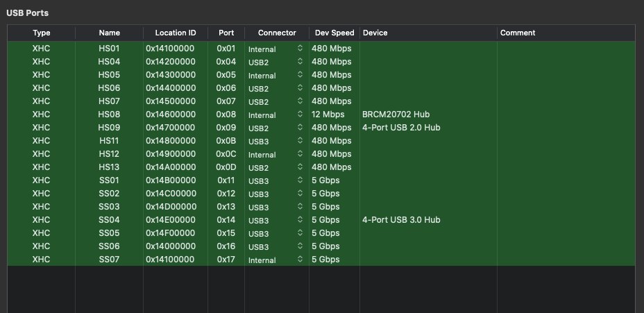The image size is (644, 313).
Task: Select the SS01 name cell
Action: 109,180
